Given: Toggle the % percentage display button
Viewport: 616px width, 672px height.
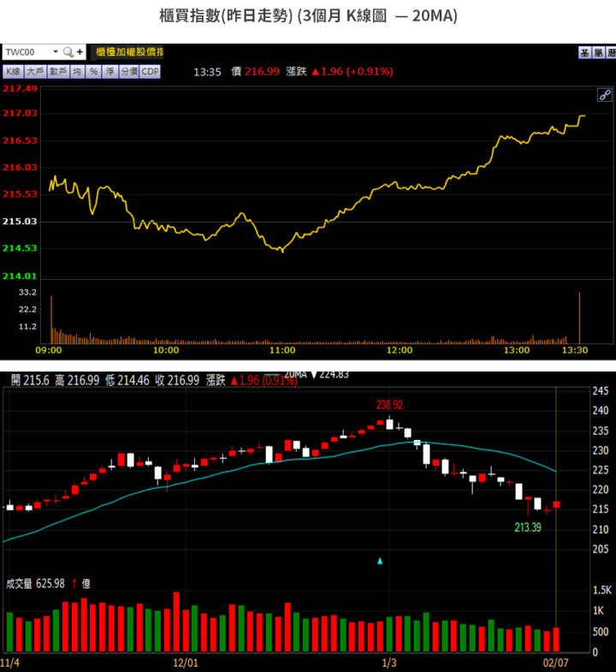Looking at the screenshot, I should (x=93, y=72).
